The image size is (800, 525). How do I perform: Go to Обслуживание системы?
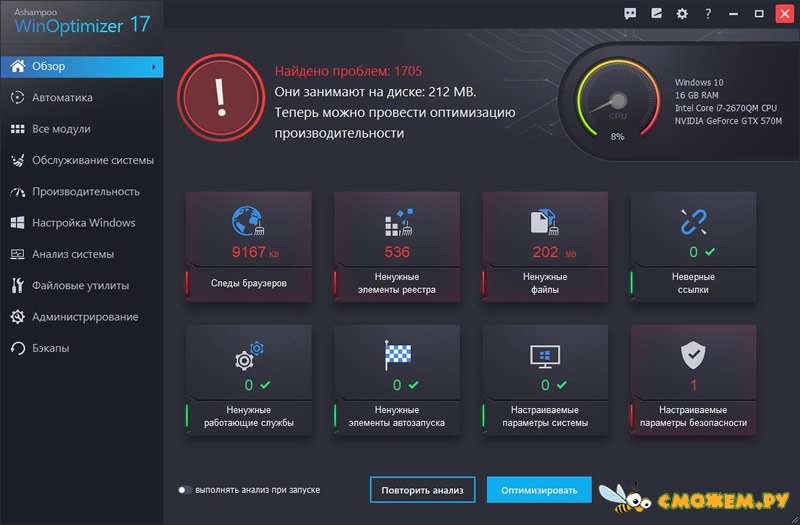[82, 160]
